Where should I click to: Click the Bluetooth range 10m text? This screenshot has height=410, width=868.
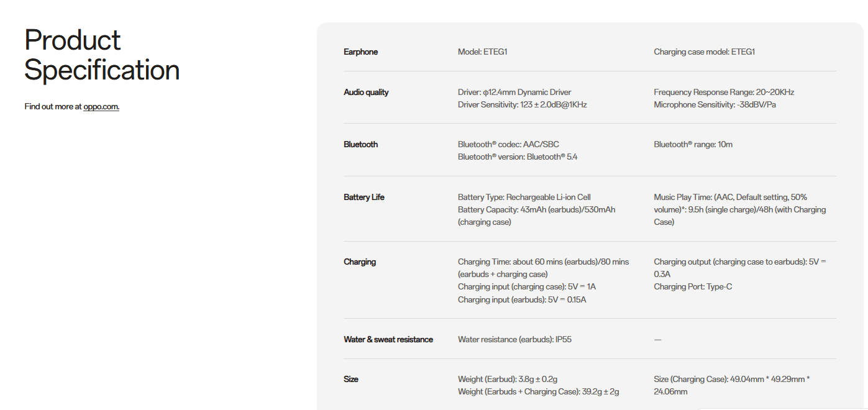click(693, 145)
